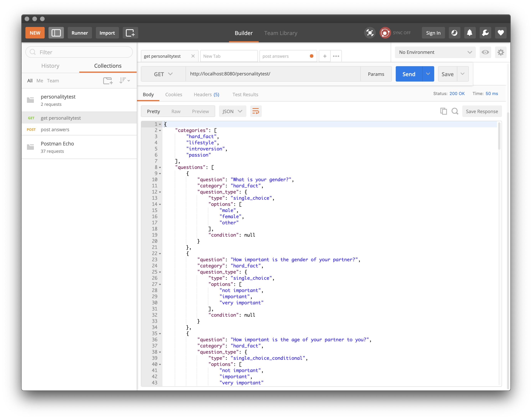Open the History sidebar tab
The height and width of the screenshot is (419, 532).
click(50, 66)
